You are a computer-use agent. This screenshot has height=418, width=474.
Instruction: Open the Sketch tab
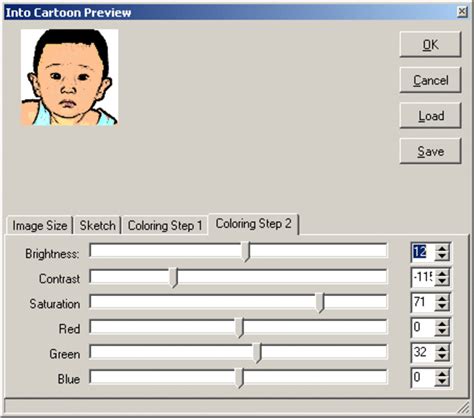click(x=97, y=225)
